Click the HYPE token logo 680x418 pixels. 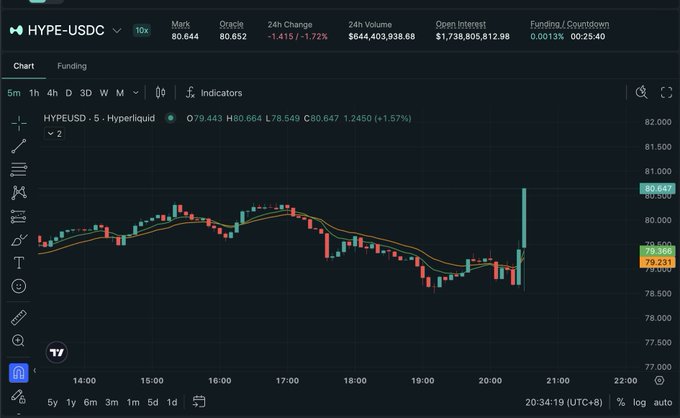click(16, 30)
